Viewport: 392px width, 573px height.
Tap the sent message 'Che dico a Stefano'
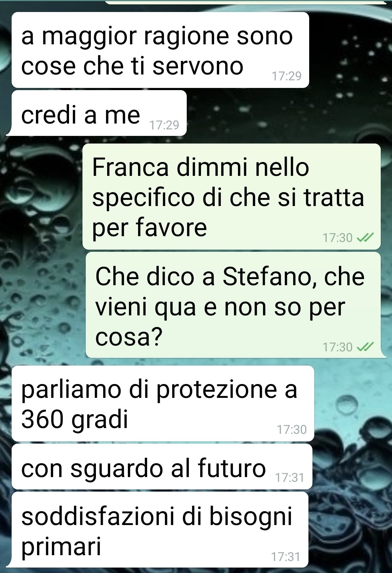pyautogui.click(x=233, y=305)
